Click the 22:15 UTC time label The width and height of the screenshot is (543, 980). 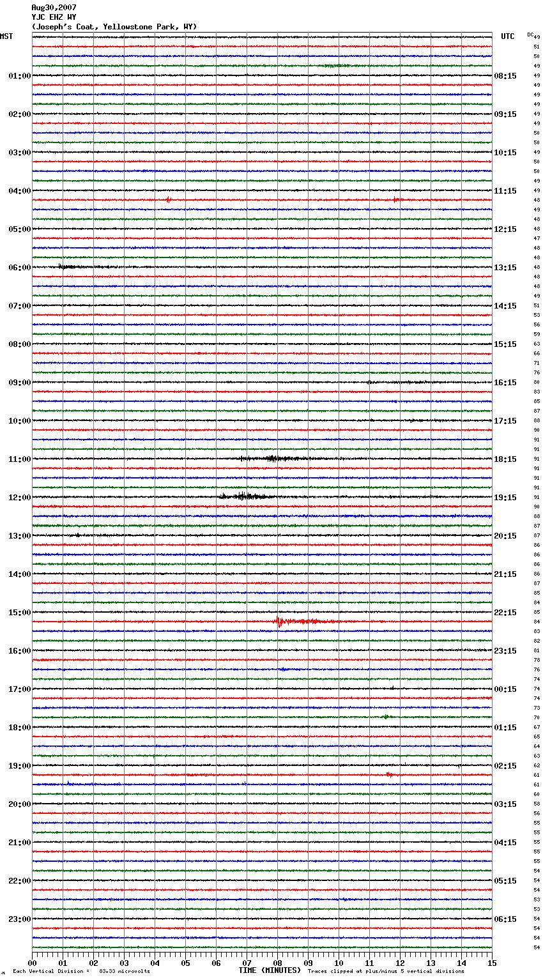click(x=505, y=613)
